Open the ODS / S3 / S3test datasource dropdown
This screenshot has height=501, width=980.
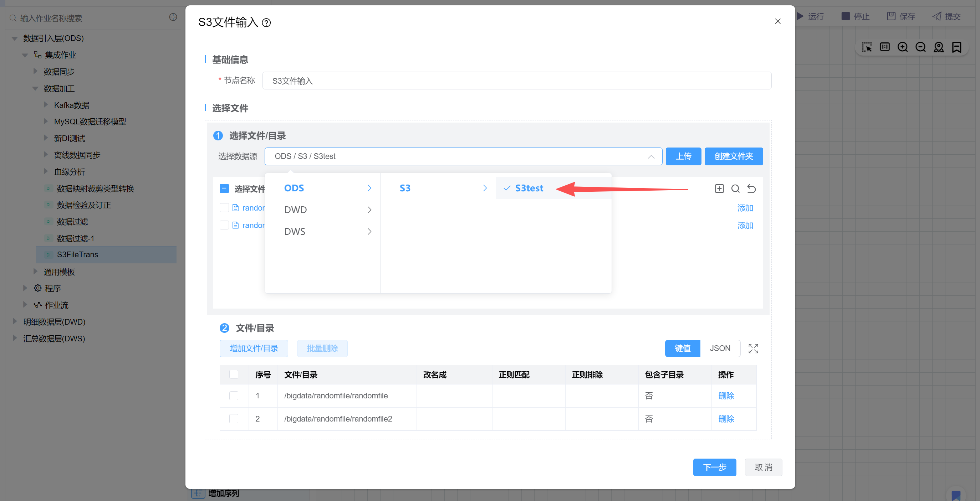[463, 156]
